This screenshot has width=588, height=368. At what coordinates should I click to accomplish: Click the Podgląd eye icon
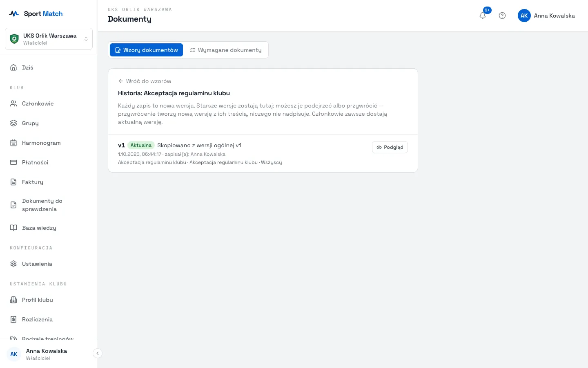click(x=379, y=147)
